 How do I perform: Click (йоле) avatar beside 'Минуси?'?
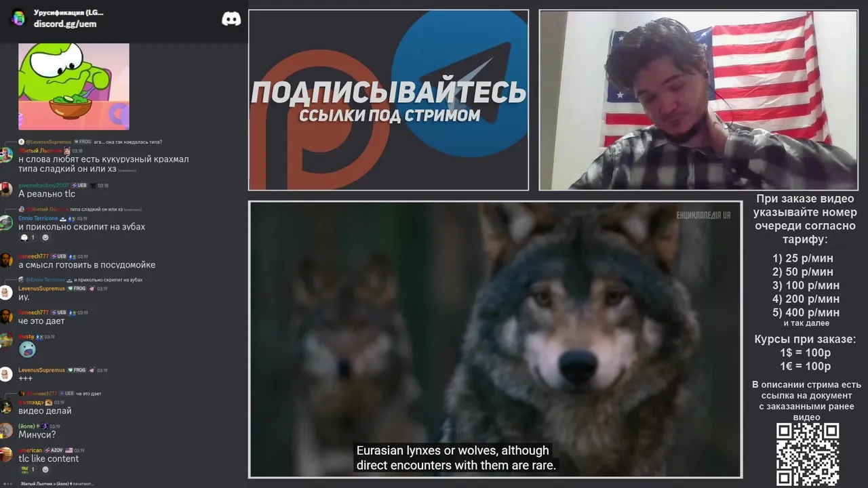click(x=6, y=430)
